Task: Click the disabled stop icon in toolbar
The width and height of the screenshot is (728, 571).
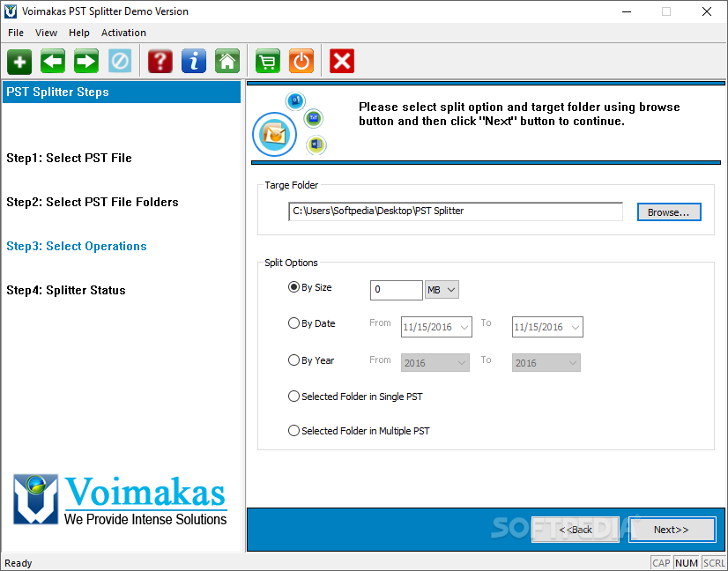Action: point(120,62)
